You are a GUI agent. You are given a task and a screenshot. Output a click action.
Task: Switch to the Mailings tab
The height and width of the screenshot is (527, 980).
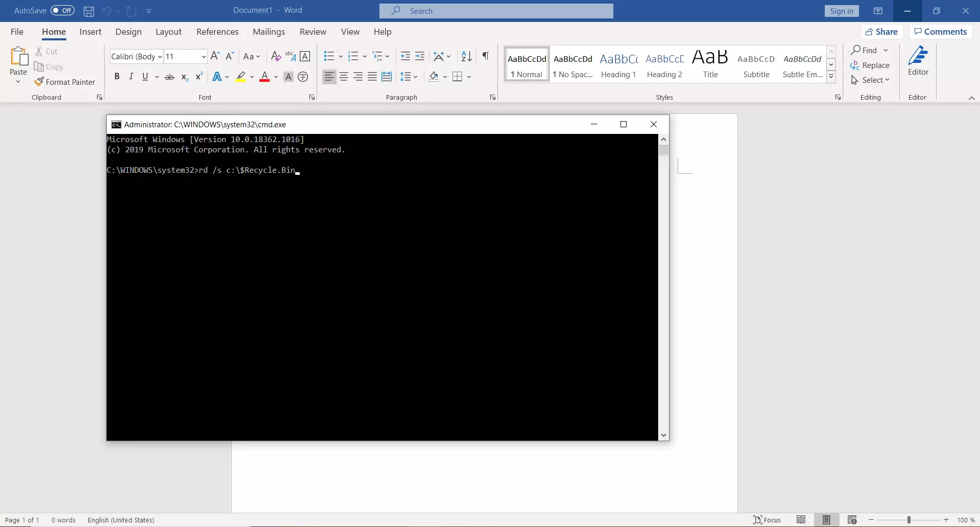click(x=269, y=32)
